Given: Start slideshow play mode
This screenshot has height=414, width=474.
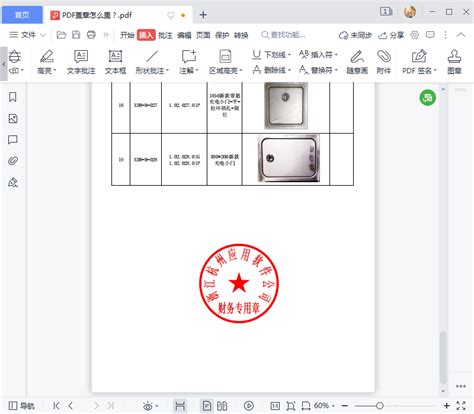Looking at the screenshot, I should point(249,406).
